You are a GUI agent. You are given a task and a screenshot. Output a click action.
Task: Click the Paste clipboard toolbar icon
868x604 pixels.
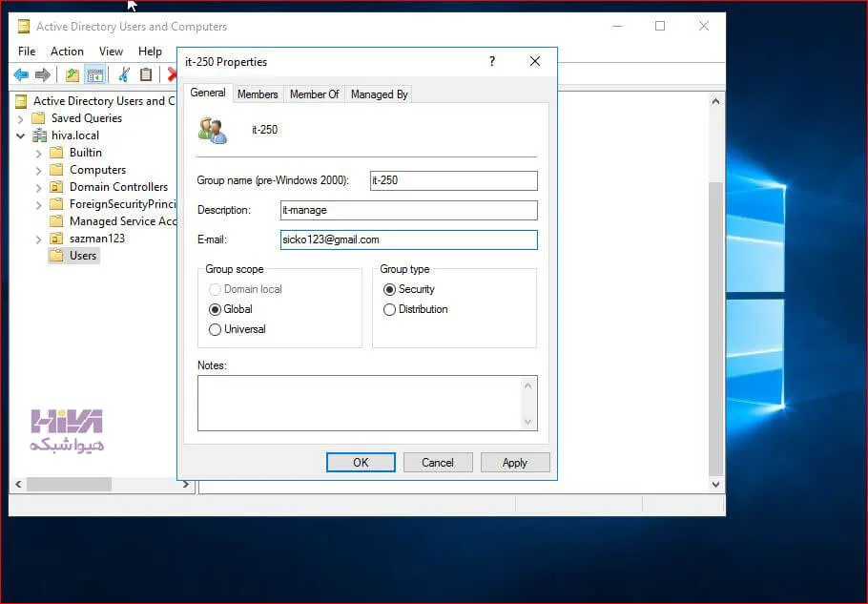[x=146, y=74]
